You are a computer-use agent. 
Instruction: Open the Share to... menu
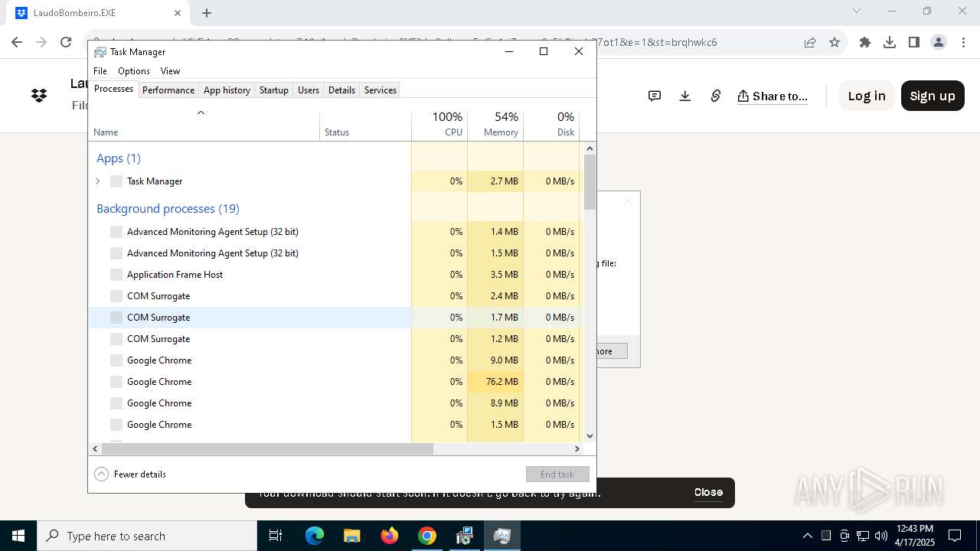pos(773,96)
